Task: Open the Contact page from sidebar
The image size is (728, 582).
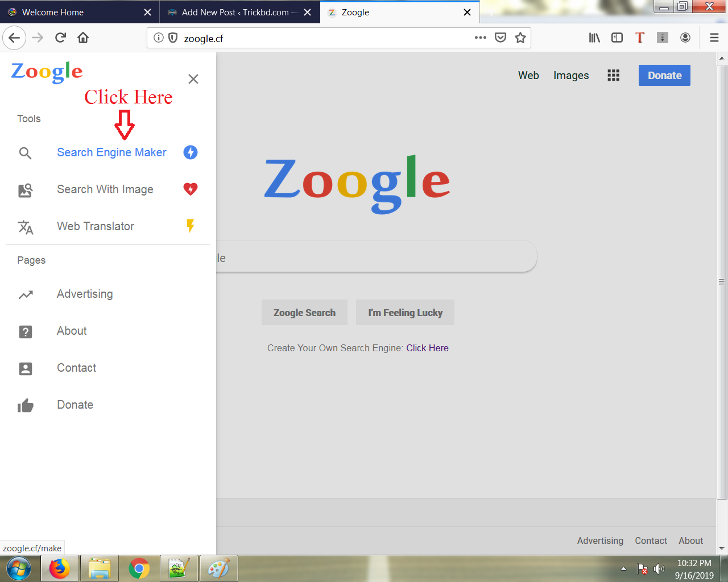Action: [76, 368]
